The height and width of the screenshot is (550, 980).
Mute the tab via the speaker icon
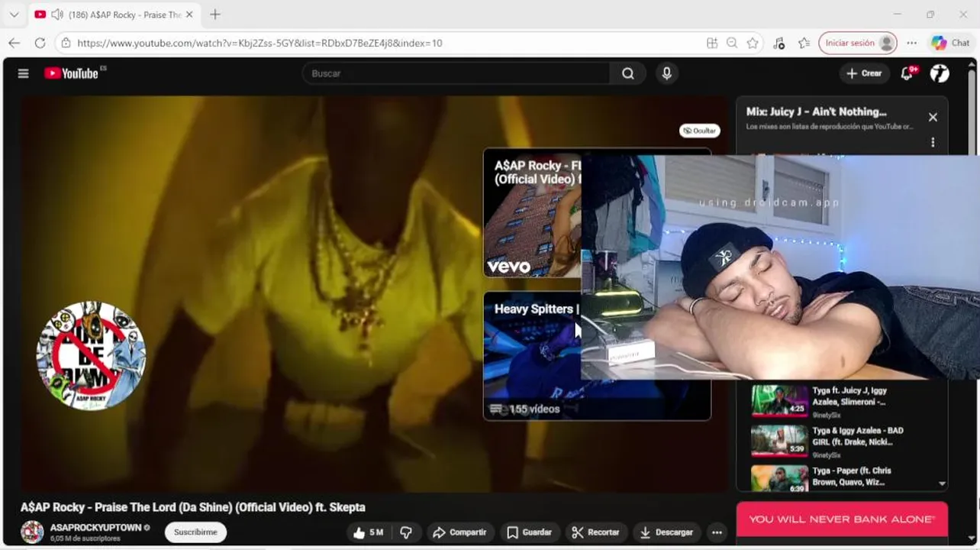pyautogui.click(x=56, y=15)
